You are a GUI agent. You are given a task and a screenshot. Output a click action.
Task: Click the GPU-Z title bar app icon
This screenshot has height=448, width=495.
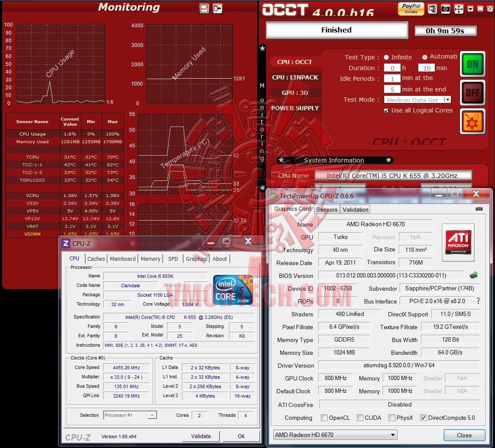273,196
